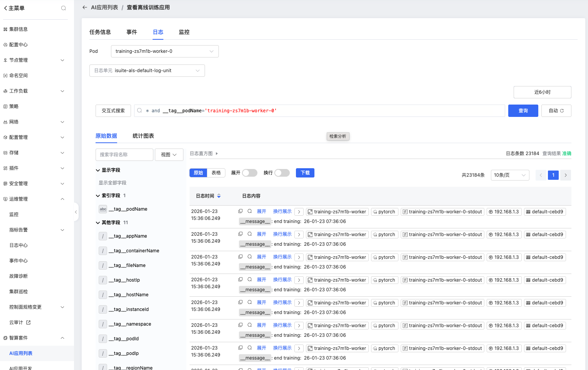Collapse sidebar using the left-edge handle
The height and width of the screenshot is (370, 588).
click(x=76, y=212)
